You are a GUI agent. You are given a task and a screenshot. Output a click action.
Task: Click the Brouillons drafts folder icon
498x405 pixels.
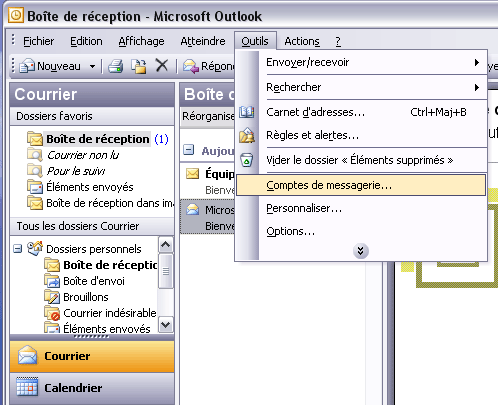tap(52, 297)
